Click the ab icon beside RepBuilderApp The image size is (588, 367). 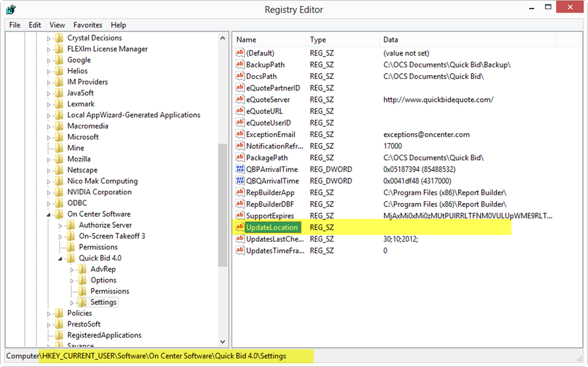click(x=240, y=192)
